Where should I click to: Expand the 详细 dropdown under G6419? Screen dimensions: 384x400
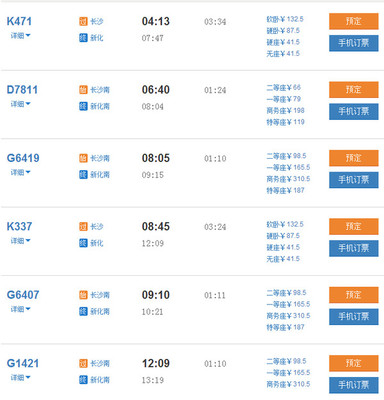point(20,172)
